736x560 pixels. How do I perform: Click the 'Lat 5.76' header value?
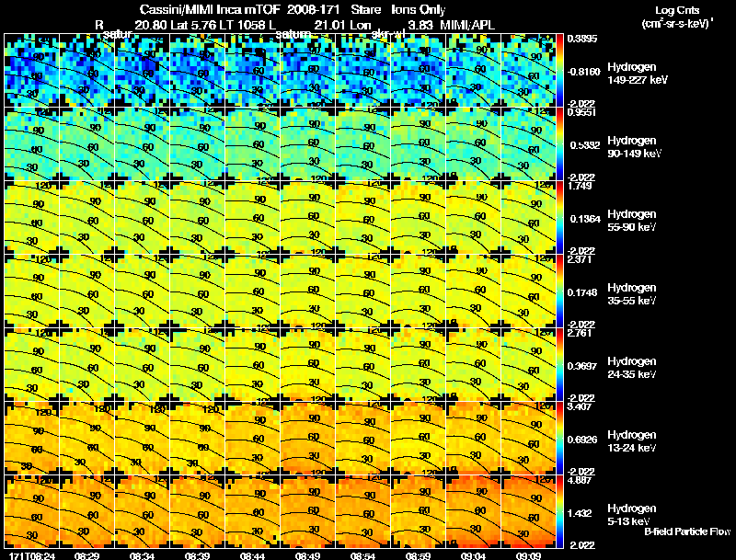(x=193, y=25)
